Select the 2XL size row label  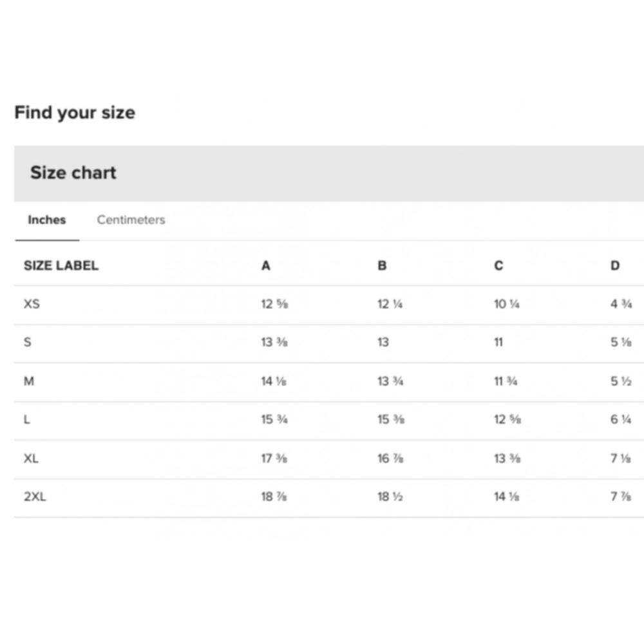(35, 497)
